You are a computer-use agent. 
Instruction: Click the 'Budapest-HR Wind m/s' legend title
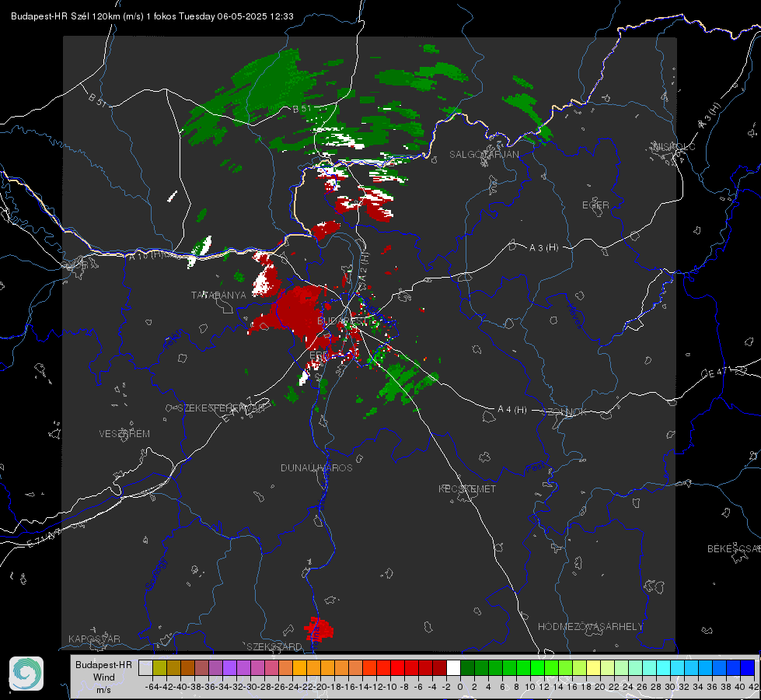tap(103, 677)
